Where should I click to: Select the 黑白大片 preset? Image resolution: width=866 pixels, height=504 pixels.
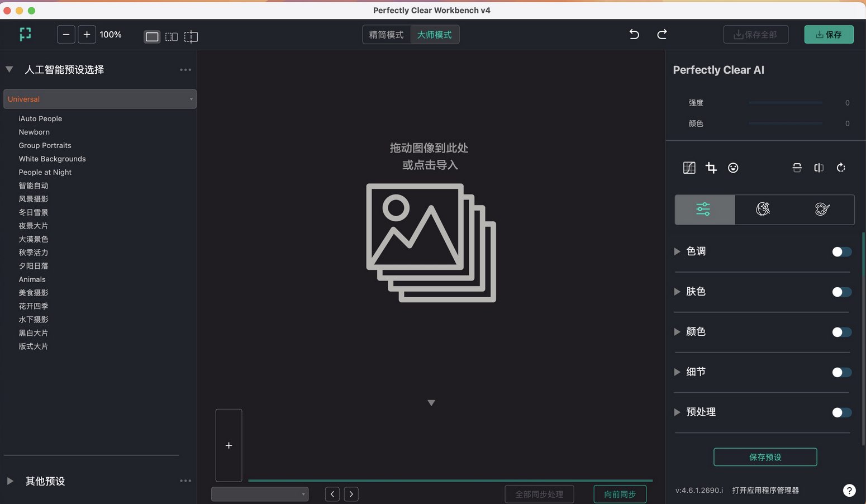(x=34, y=333)
